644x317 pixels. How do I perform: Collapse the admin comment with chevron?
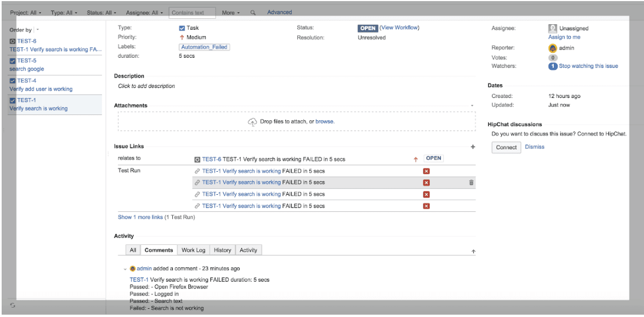tap(125, 269)
